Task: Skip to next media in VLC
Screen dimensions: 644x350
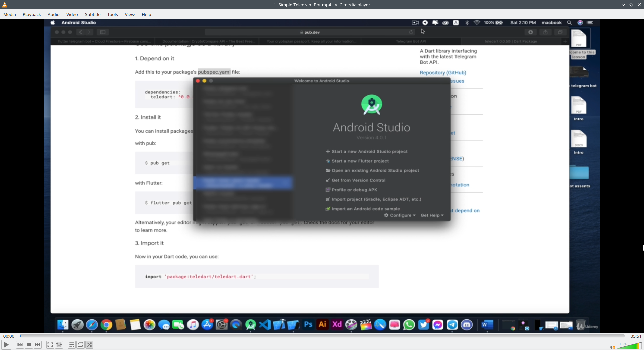Action: click(x=38, y=345)
